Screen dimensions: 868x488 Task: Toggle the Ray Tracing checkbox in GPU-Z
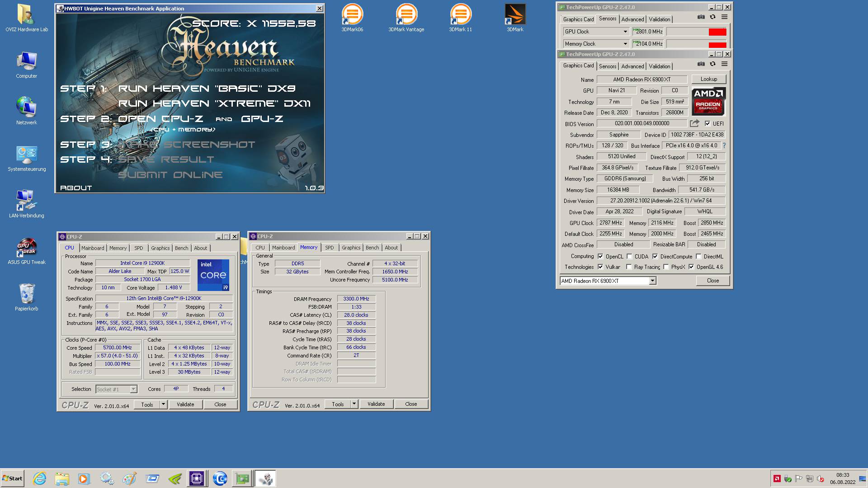pos(629,267)
